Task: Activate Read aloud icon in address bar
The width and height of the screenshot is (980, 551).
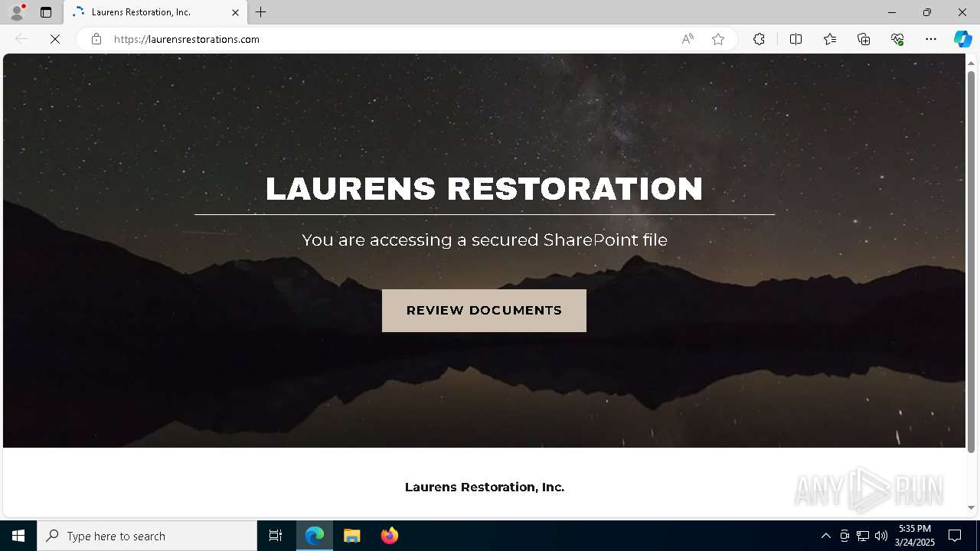Action: (688, 39)
